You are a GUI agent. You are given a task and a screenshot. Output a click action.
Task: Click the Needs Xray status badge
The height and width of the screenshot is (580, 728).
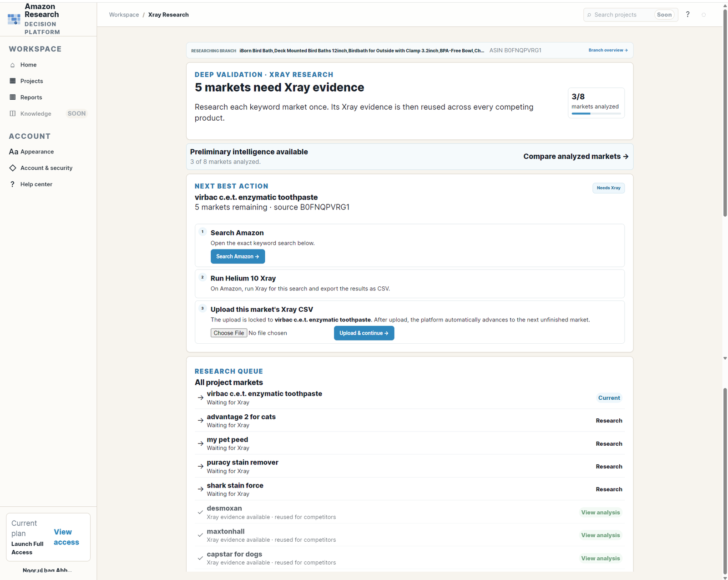[x=608, y=188]
